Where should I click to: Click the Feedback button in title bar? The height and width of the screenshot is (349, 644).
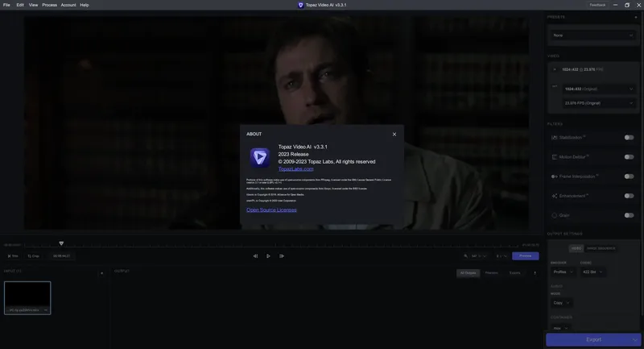pos(597,5)
